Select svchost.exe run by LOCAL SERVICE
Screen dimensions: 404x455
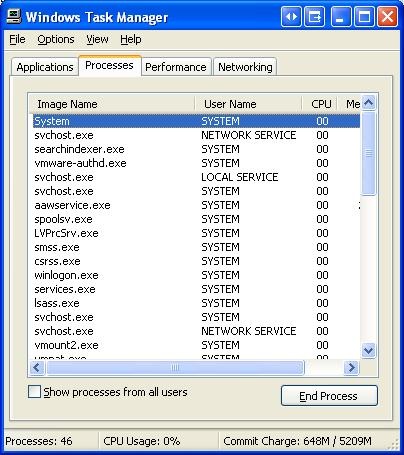click(x=196, y=177)
